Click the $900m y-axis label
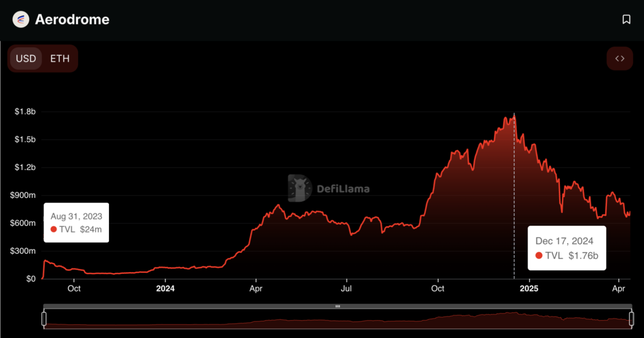This screenshot has height=338, width=644. point(23,196)
